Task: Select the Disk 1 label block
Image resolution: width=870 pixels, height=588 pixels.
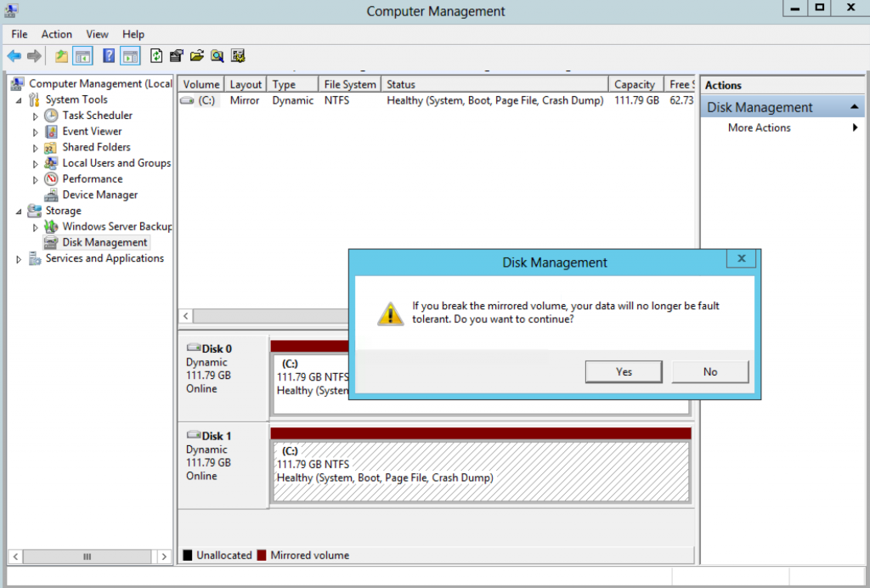Action: 223,466
